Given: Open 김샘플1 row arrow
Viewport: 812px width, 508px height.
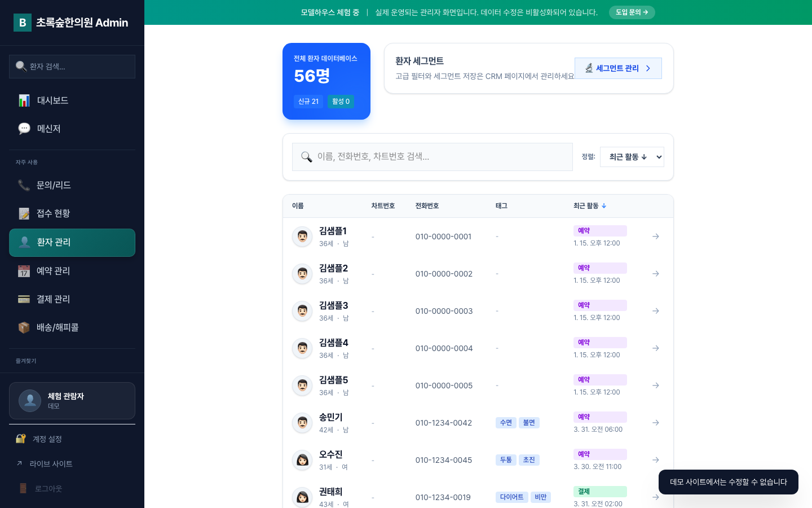Looking at the screenshot, I should (x=656, y=237).
